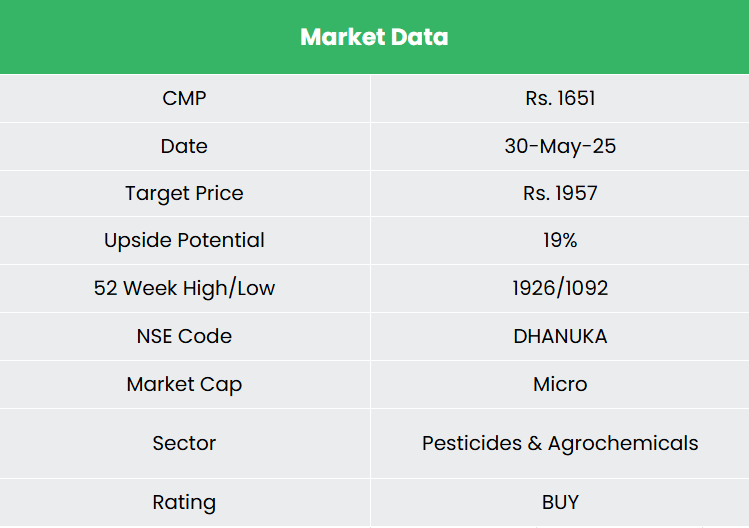The image size is (749, 528).
Task: Select the Rating row label
Action: (184, 502)
